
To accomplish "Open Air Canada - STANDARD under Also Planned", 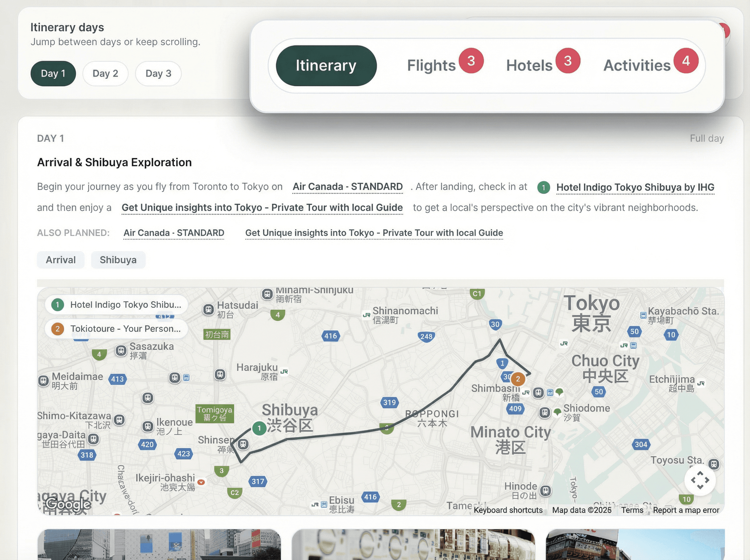I will pos(173,233).
